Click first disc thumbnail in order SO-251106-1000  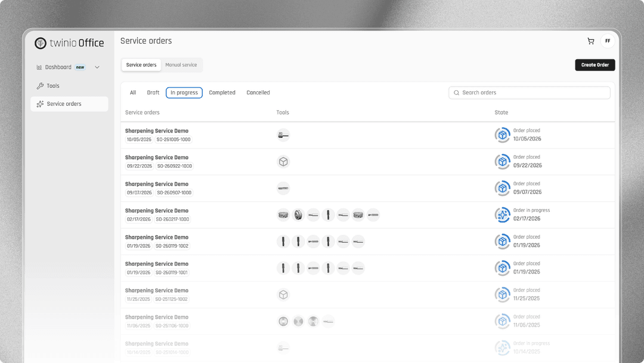[283, 321]
